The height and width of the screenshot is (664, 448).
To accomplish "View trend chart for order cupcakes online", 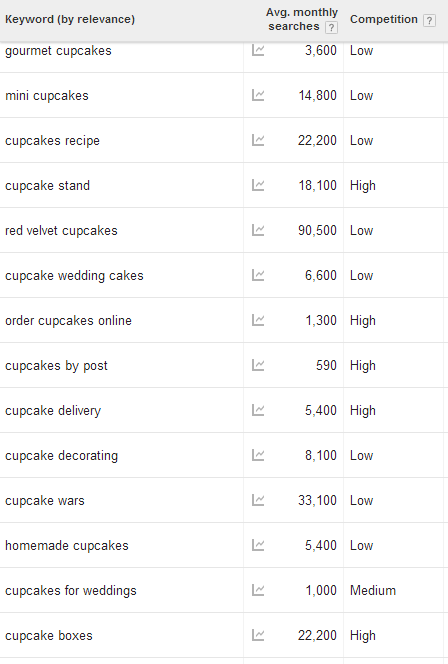I will pyautogui.click(x=258, y=320).
